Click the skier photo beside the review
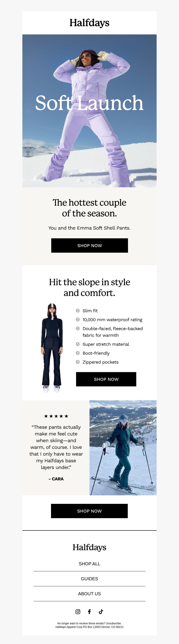Image resolution: width=179 pixels, height=644 pixels. point(123,448)
